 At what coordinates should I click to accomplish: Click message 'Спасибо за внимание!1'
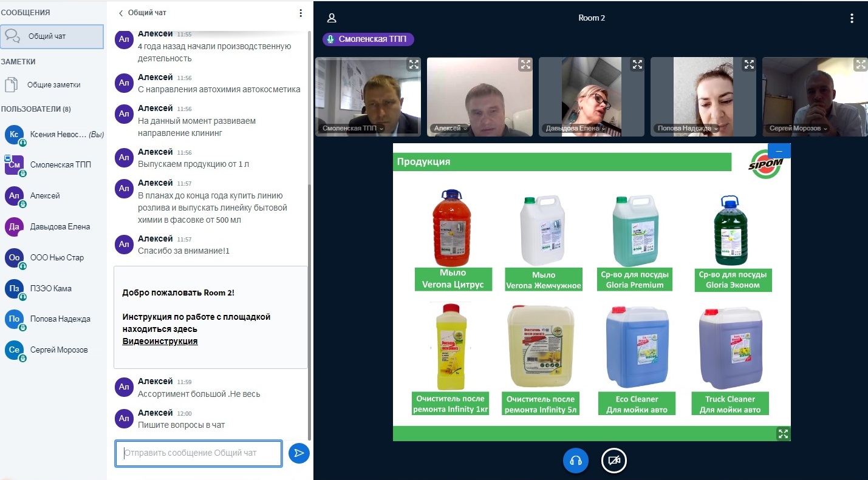click(183, 251)
